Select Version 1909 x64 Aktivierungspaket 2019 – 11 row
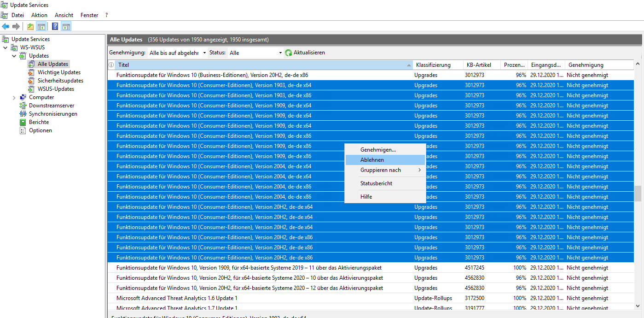Image resolution: width=644 pixels, height=318 pixels. pos(371,268)
